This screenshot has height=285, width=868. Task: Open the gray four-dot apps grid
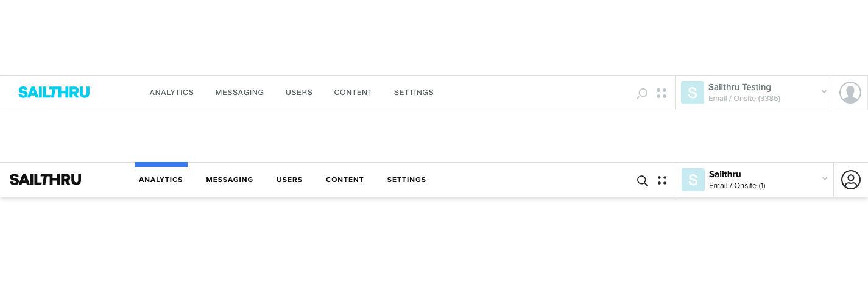662,93
